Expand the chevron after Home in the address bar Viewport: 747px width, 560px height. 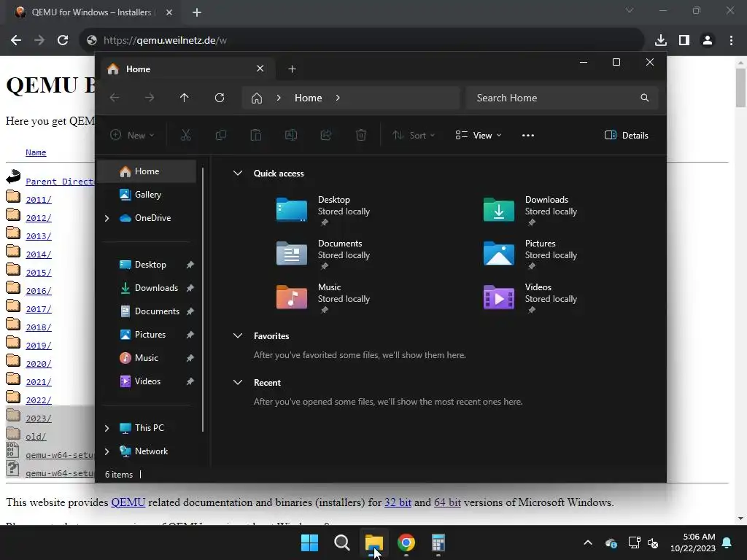338,98
